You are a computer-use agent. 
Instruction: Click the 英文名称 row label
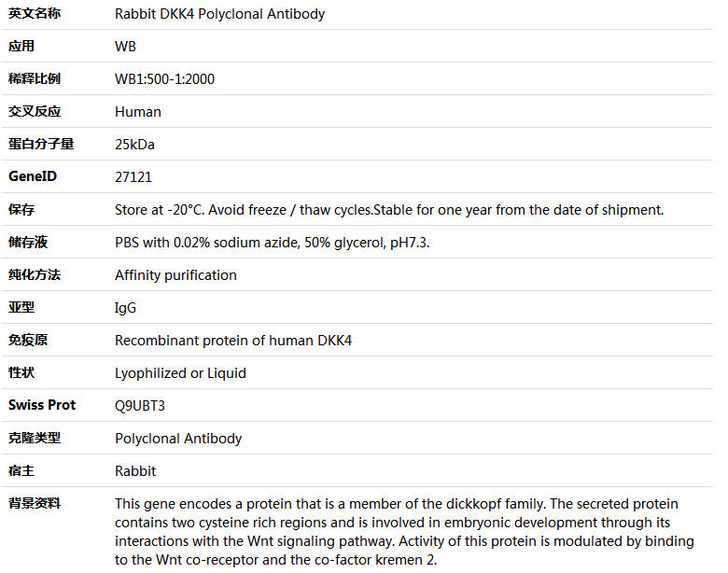tap(35, 13)
